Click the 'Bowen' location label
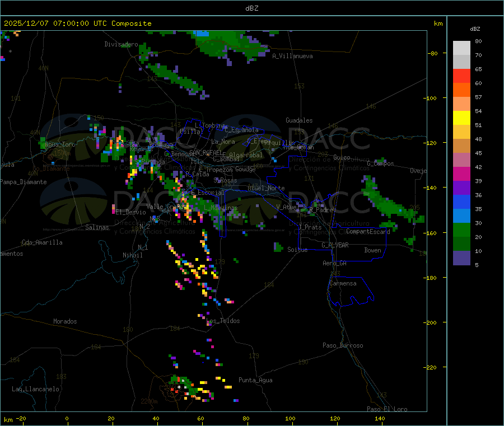The image size is (504, 426). tap(373, 250)
